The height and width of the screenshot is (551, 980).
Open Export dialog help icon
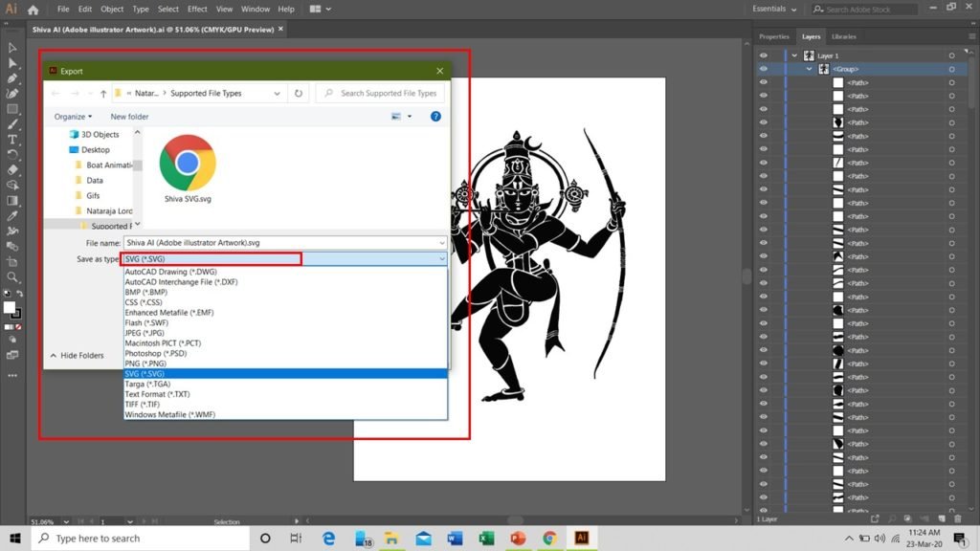435,116
